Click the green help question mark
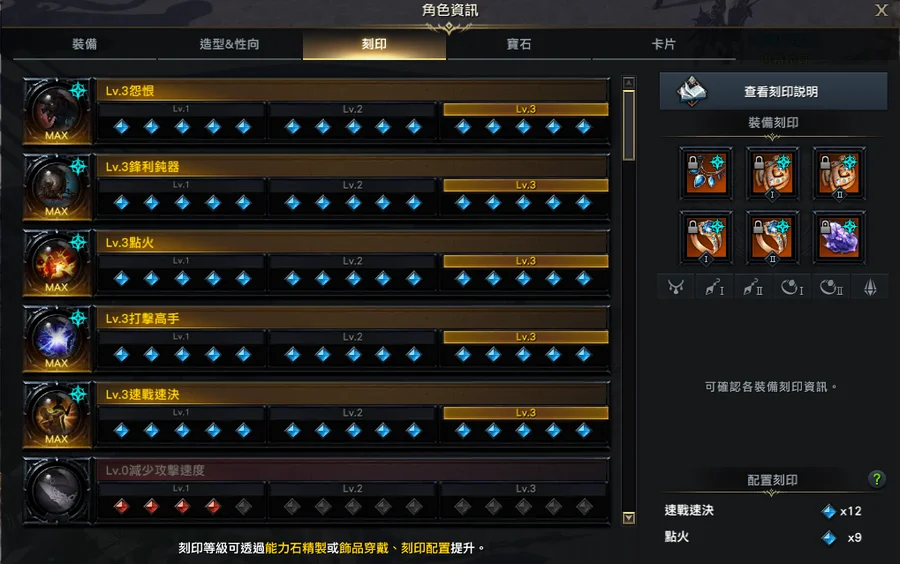 coord(876,479)
